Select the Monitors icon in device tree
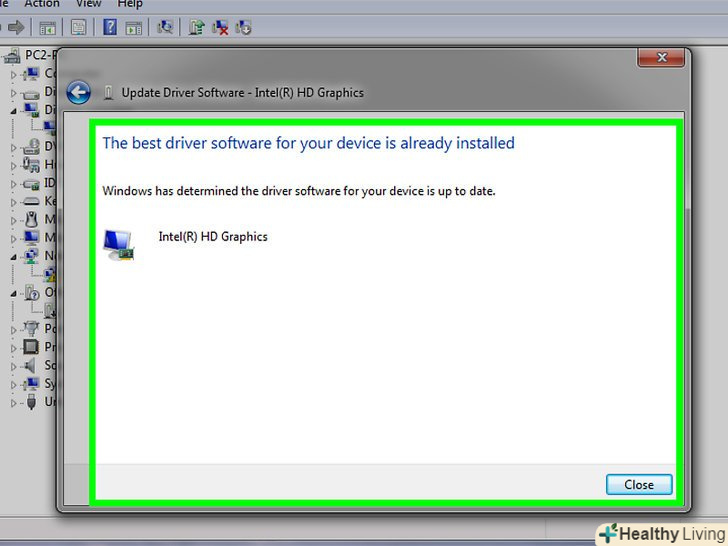 click(31, 238)
